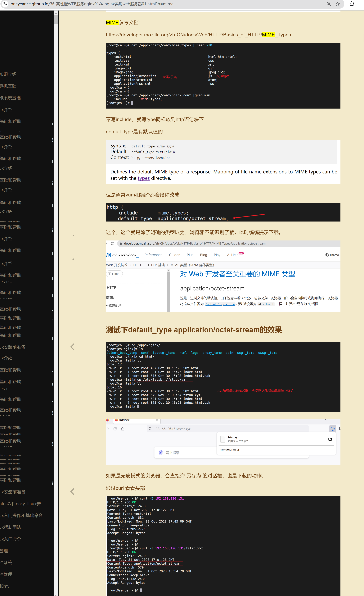Click the site information icon in address bar
This screenshot has height=596, width=364.
[x=5, y=4]
